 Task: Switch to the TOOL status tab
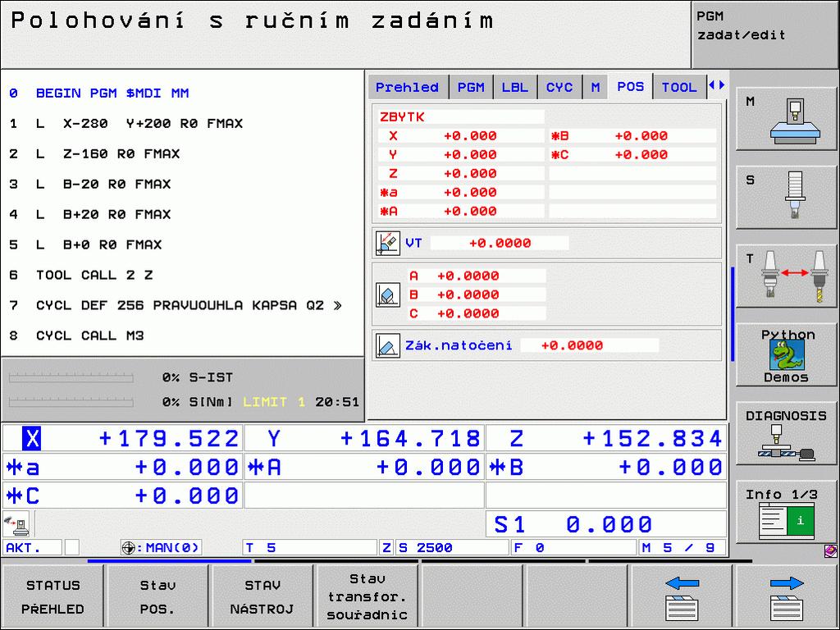click(x=678, y=87)
